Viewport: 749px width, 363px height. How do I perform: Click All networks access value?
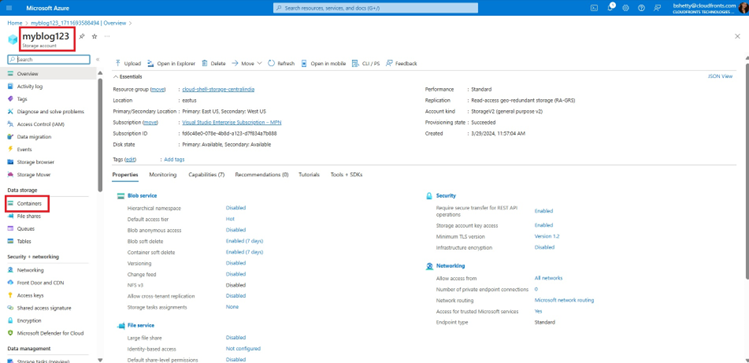click(x=548, y=278)
